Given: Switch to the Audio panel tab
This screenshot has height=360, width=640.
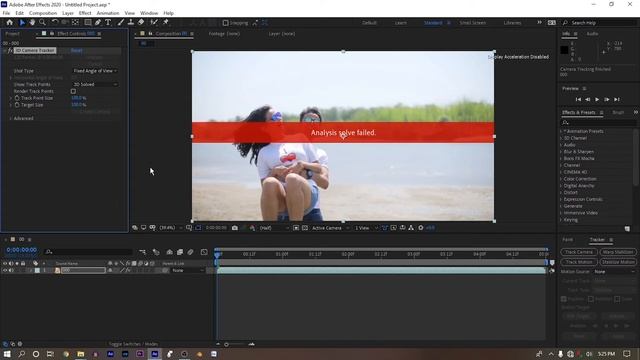Looking at the screenshot, I should coord(592,34).
